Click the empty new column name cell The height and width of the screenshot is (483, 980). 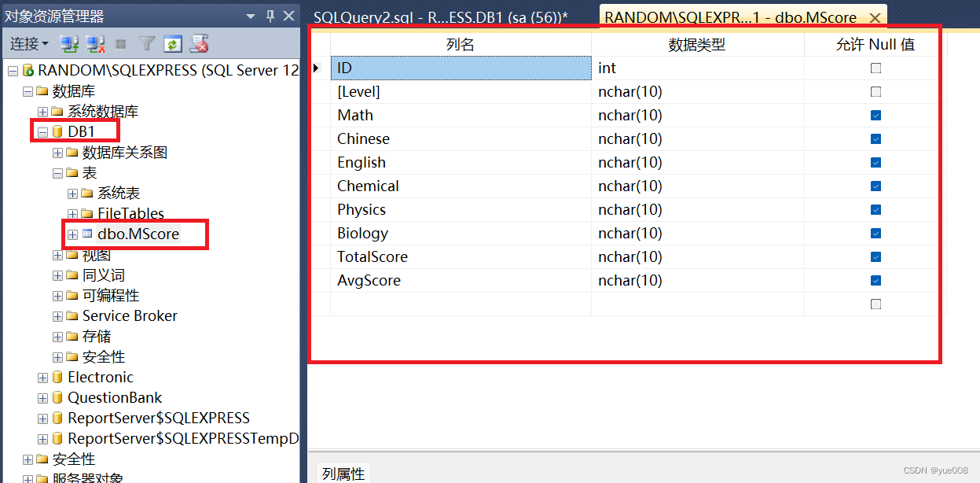[x=461, y=304]
